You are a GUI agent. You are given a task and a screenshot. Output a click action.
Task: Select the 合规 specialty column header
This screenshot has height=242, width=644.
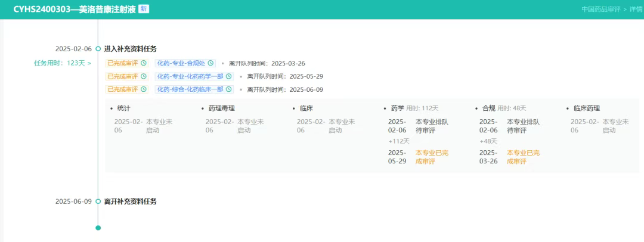488,108
